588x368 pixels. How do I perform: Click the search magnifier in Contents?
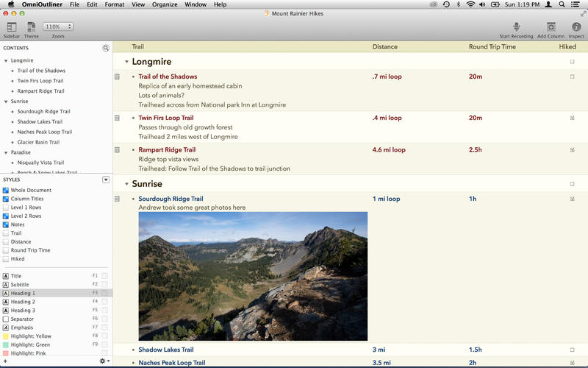click(106, 48)
